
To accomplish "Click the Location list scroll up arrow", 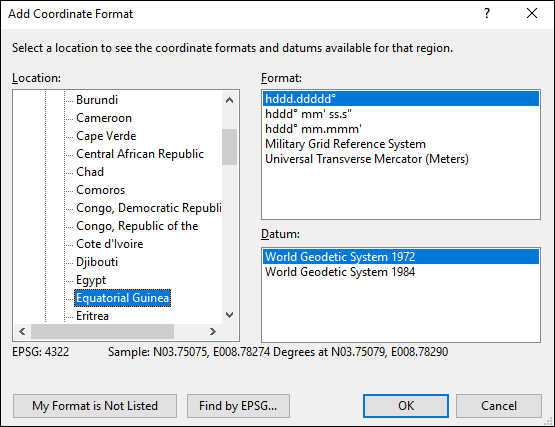I will tap(229, 100).
